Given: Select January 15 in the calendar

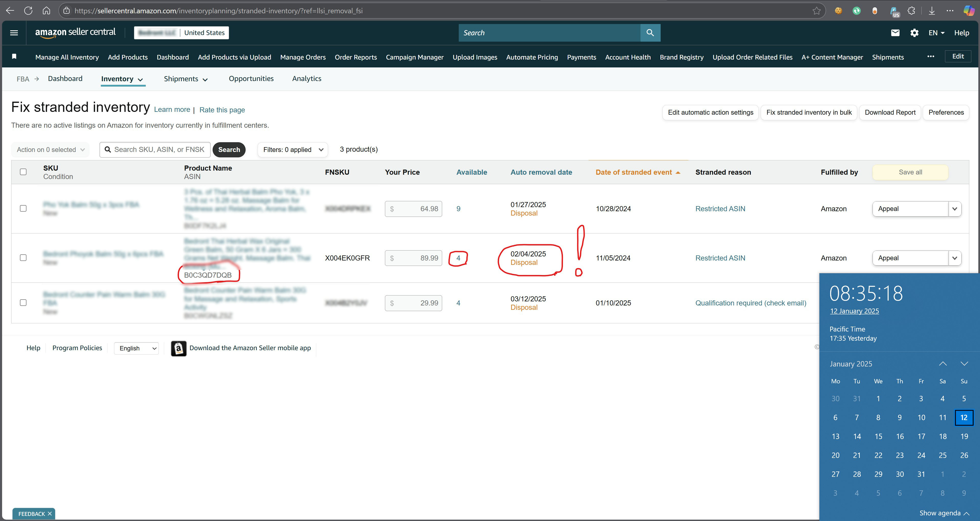Looking at the screenshot, I should 878,436.
